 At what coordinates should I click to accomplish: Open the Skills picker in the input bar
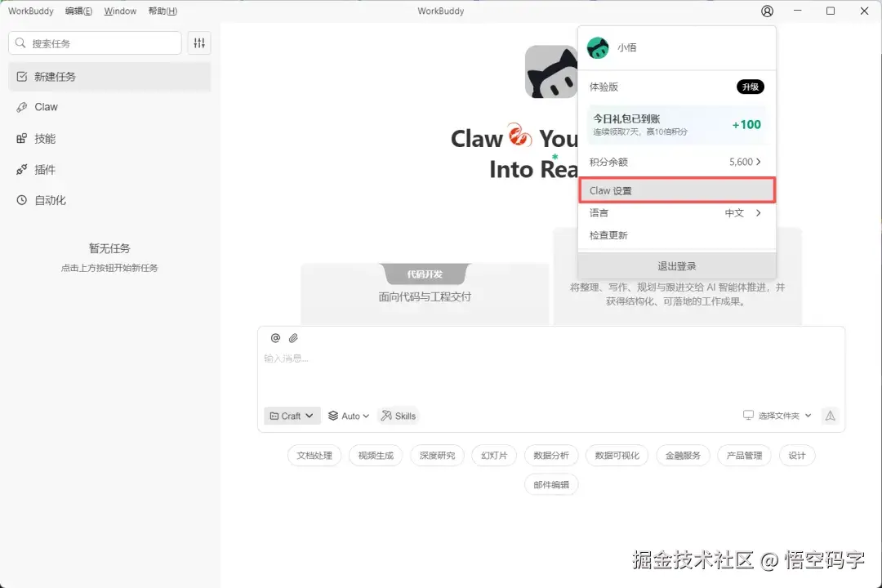[x=399, y=416]
